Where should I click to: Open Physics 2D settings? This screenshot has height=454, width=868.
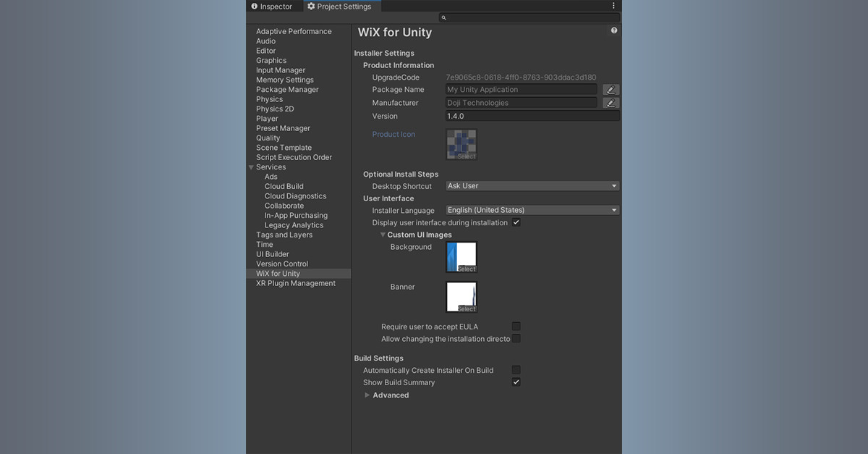275,109
